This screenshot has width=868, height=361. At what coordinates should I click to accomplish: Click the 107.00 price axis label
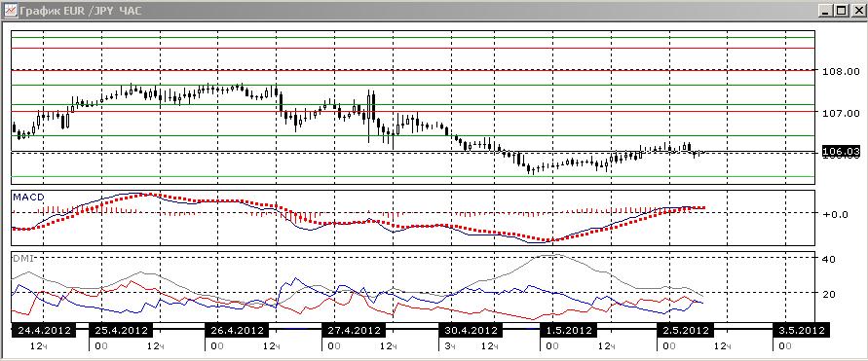point(842,113)
